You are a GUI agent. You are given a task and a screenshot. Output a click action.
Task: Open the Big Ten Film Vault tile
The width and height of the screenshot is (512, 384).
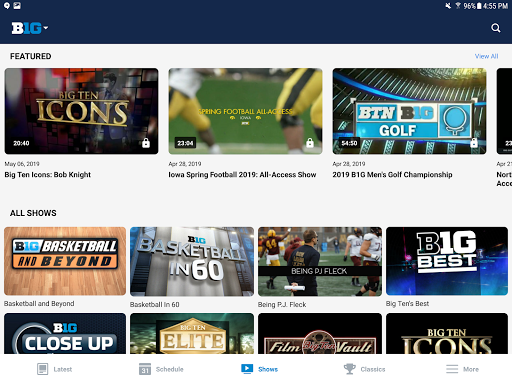click(x=320, y=333)
